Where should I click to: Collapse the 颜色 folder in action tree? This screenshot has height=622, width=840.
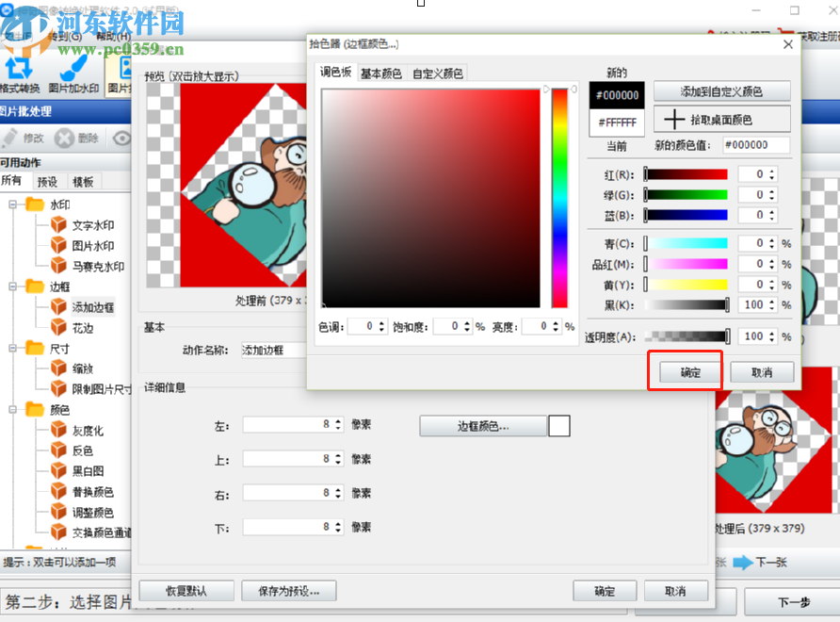[11, 411]
